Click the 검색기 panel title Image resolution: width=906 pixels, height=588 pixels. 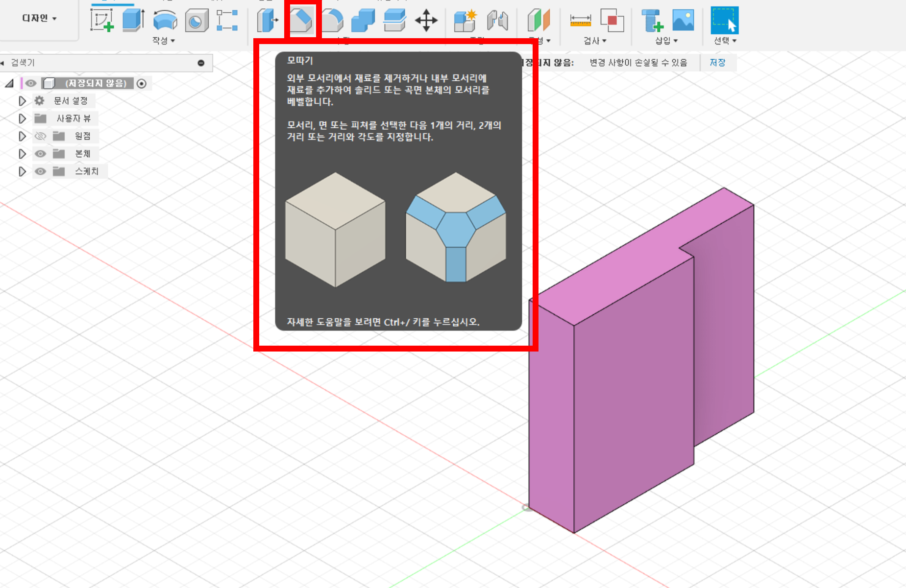click(x=23, y=63)
